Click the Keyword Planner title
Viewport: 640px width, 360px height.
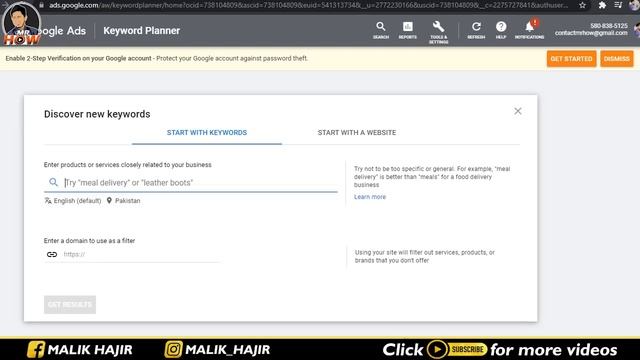pyautogui.click(x=142, y=31)
